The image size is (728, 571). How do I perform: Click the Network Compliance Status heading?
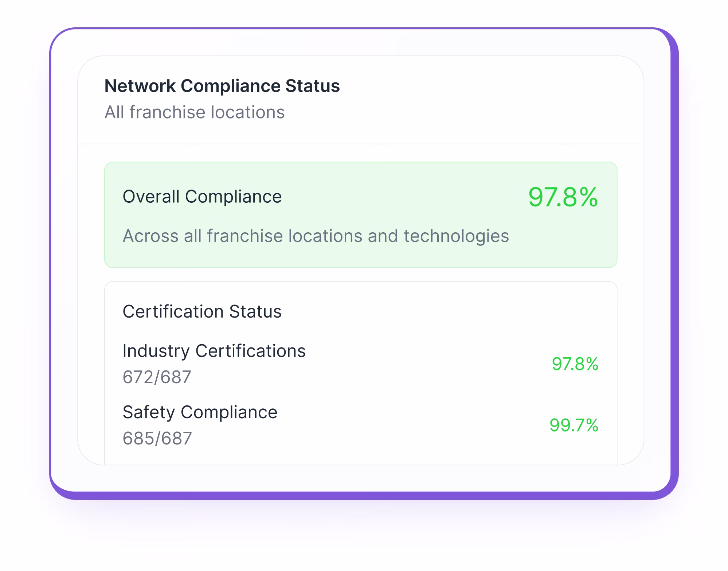click(x=222, y=86)
